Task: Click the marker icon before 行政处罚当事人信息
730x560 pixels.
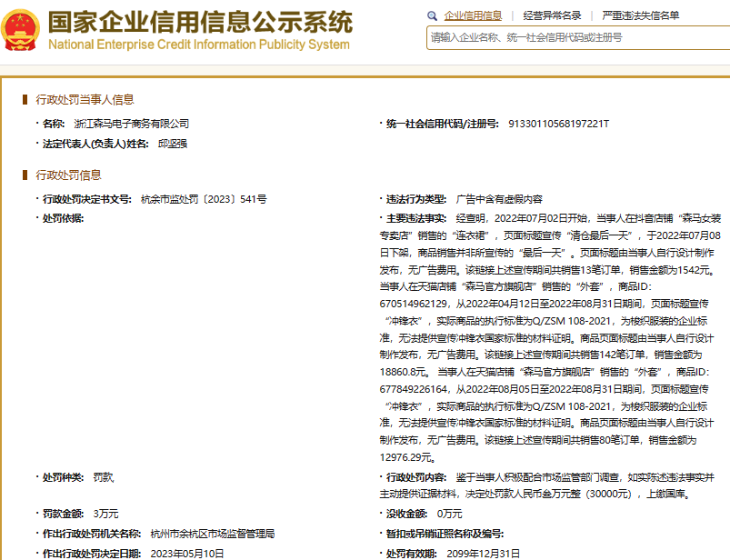Action: click(25, 100)
